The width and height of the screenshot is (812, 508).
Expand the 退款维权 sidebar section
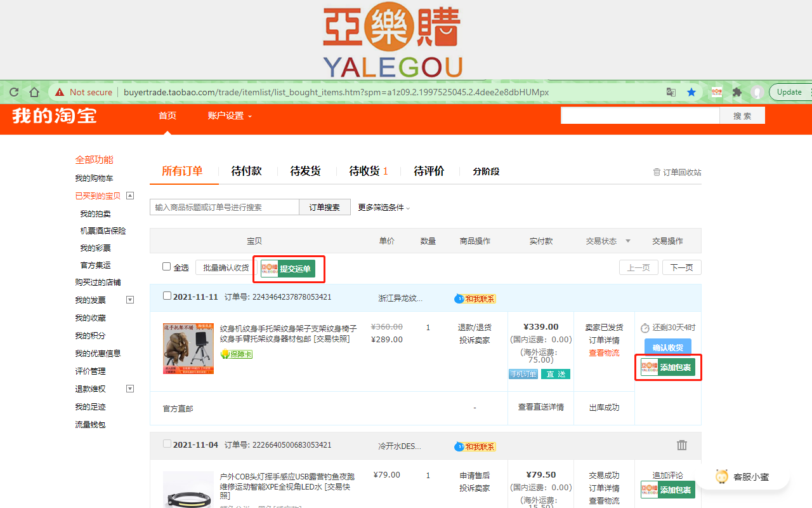[x=130, y=389]
